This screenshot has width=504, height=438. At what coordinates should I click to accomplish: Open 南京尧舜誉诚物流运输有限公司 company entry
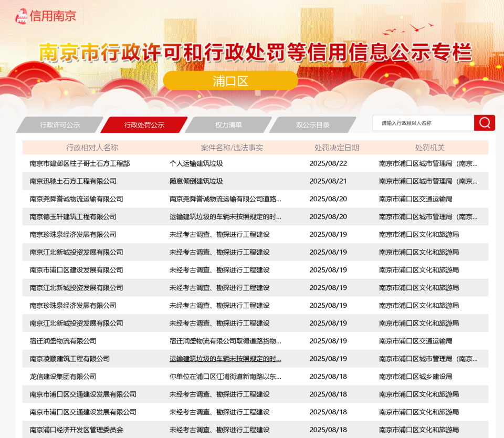click(76, 199)
